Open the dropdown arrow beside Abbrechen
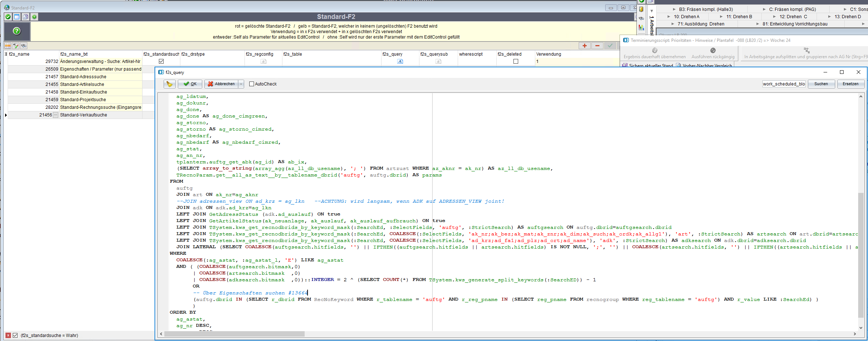The image size is (868, 341). [x=241, y=84]
